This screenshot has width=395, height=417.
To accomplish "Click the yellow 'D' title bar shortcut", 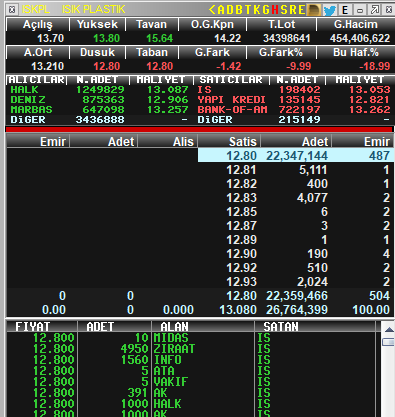I will [x=230, y=10].
